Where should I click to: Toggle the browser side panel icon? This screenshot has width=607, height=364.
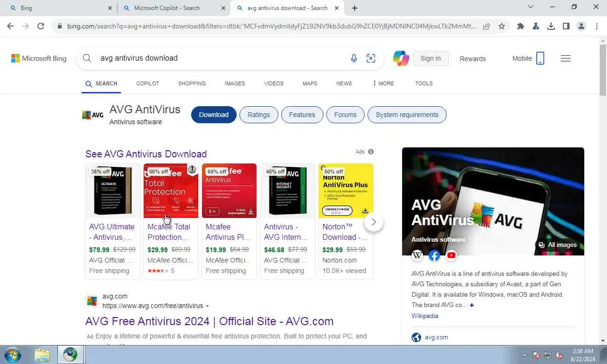pyautogui.click(x=566, y=27)
